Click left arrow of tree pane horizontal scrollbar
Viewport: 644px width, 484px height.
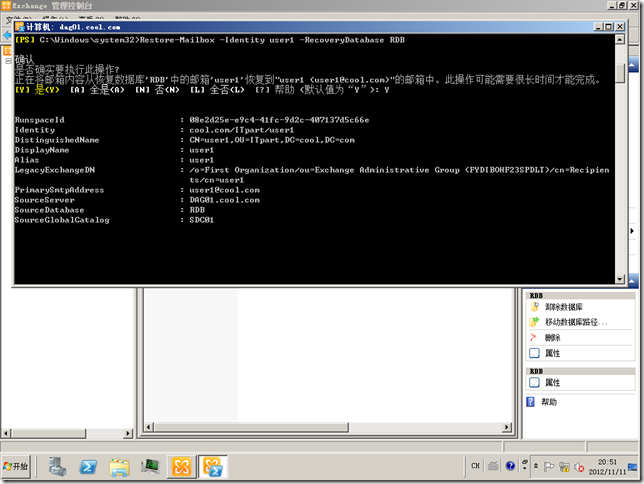click(6, 433)
